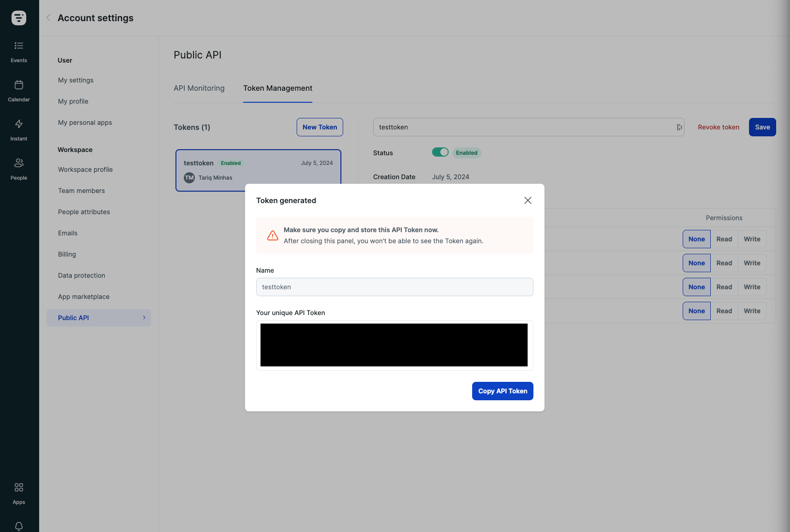Open the Instant lightning icon
The height and width of the screenshot is (532, 790).
[19, 124]
